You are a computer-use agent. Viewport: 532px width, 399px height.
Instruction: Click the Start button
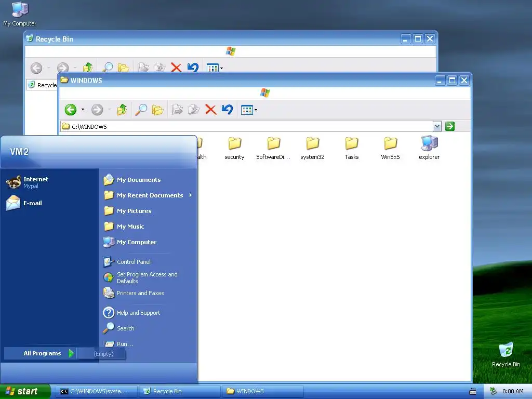(x=25, y=391)
